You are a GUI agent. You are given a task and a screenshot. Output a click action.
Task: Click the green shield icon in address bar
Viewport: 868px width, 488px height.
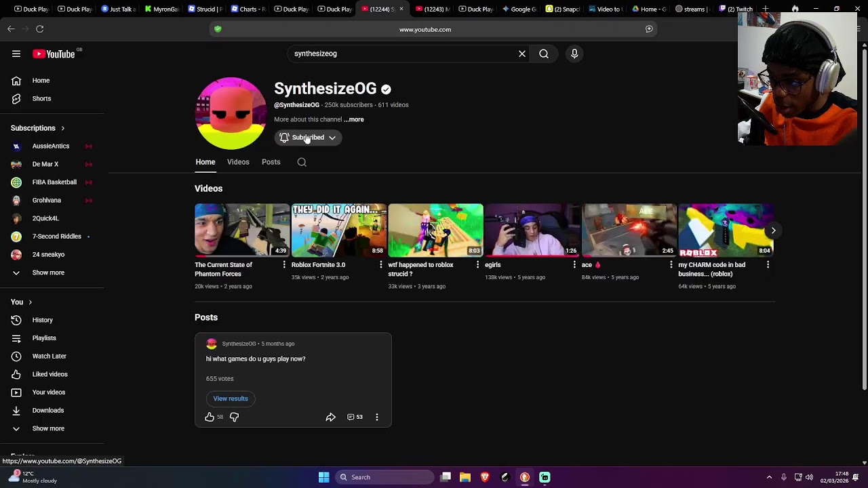(218, 29)
